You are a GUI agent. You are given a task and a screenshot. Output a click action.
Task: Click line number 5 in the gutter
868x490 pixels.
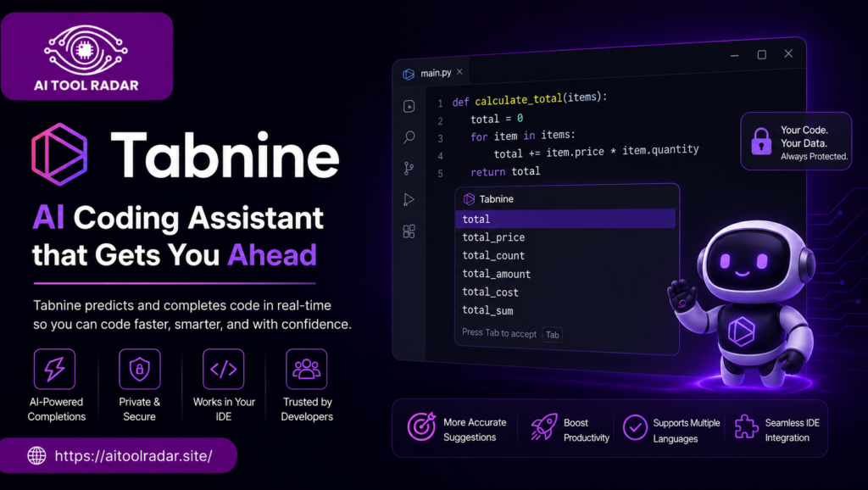pyautogui.click(x=440, y=173)
